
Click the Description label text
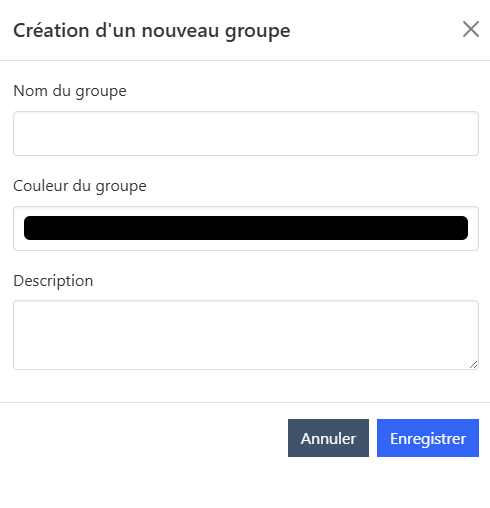click(x=53, y=281)
